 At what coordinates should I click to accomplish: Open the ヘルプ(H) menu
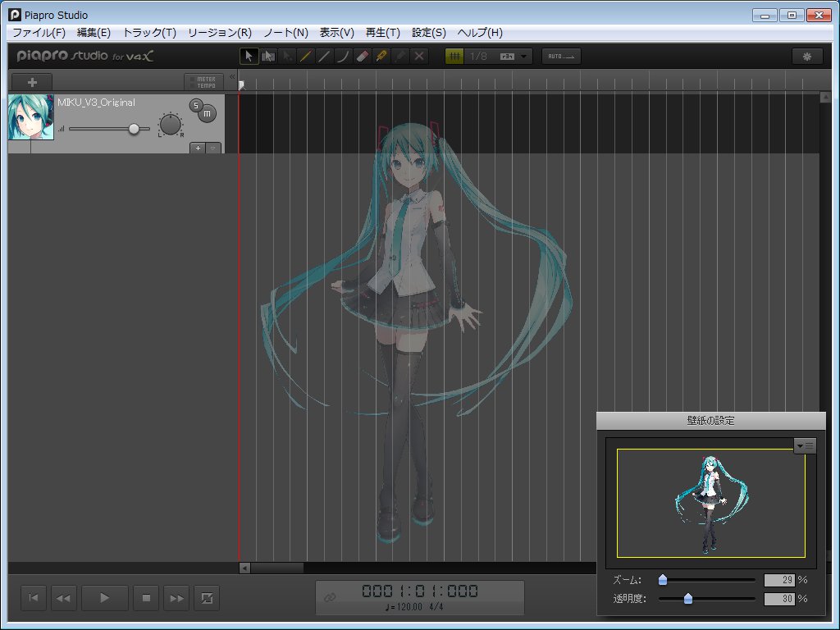coord(480,33)
